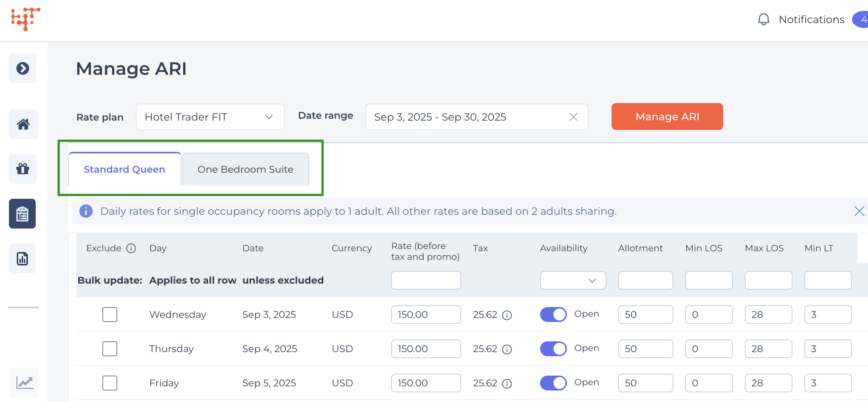Image resolution: width=868 pixels, height=402 pixels.
Task: Open the gift promotions sidebar icon
Action: (23, 169)
